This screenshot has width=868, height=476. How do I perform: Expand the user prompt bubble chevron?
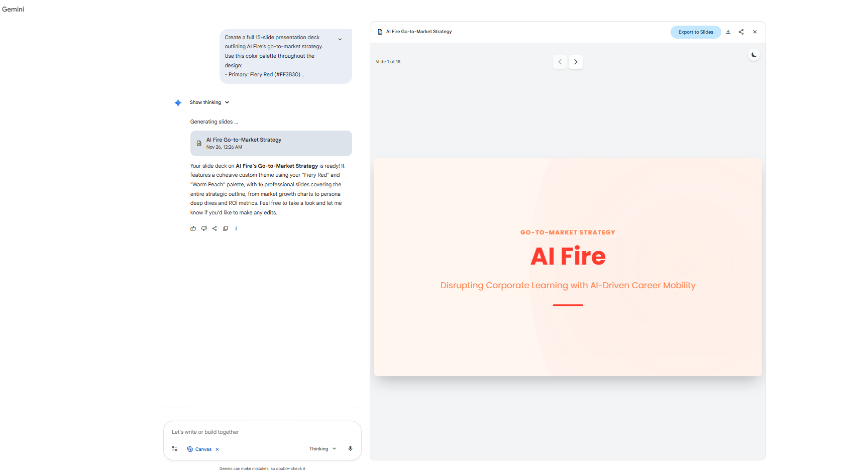coord(340,39)
